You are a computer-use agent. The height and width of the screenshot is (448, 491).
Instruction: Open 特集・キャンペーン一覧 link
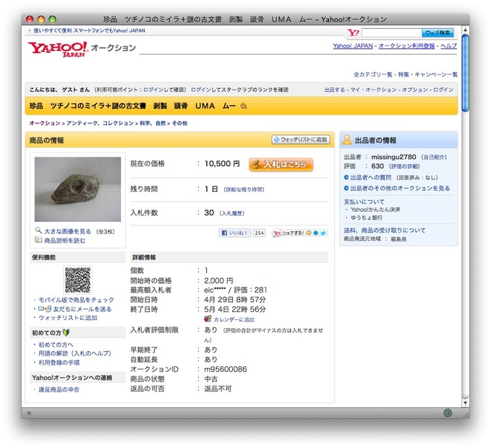pyautogui.click(x=428, y=74)
